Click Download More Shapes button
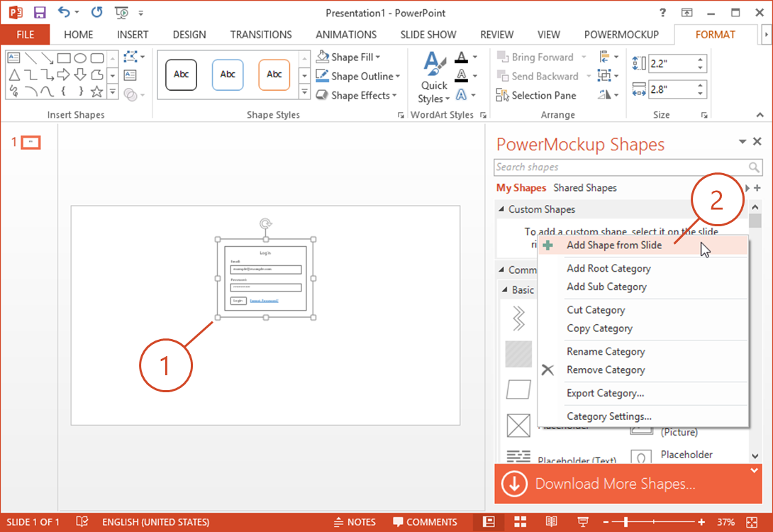Image resolution: width=773 pixels, height=532 pixels. coord(628,484)
